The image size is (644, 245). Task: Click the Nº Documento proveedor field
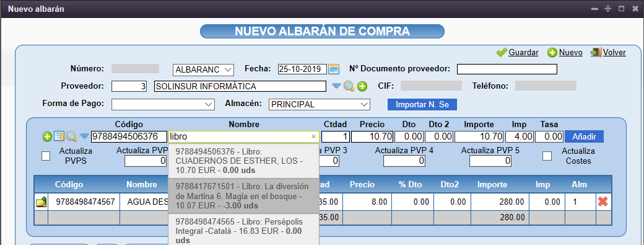pos(507,69)
